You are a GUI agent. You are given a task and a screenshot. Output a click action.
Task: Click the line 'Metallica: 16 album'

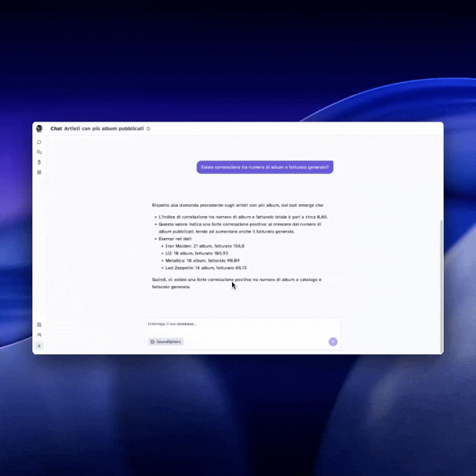click(202, 260)
